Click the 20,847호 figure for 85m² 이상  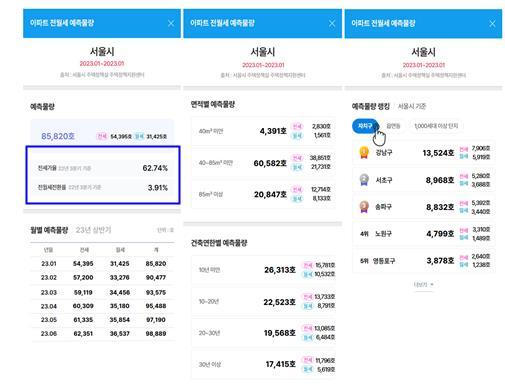point(270,194)
